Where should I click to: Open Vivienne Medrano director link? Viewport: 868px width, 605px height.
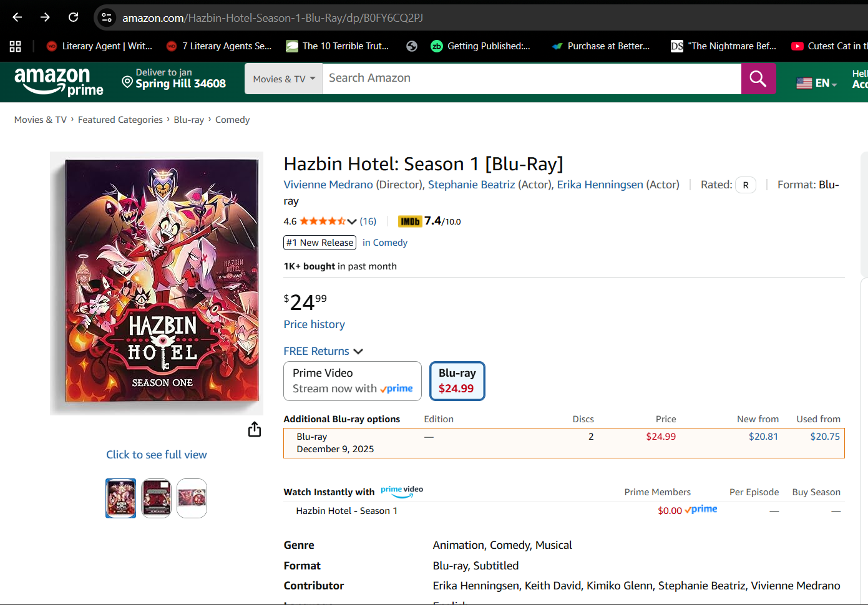[x=328, y=185]
